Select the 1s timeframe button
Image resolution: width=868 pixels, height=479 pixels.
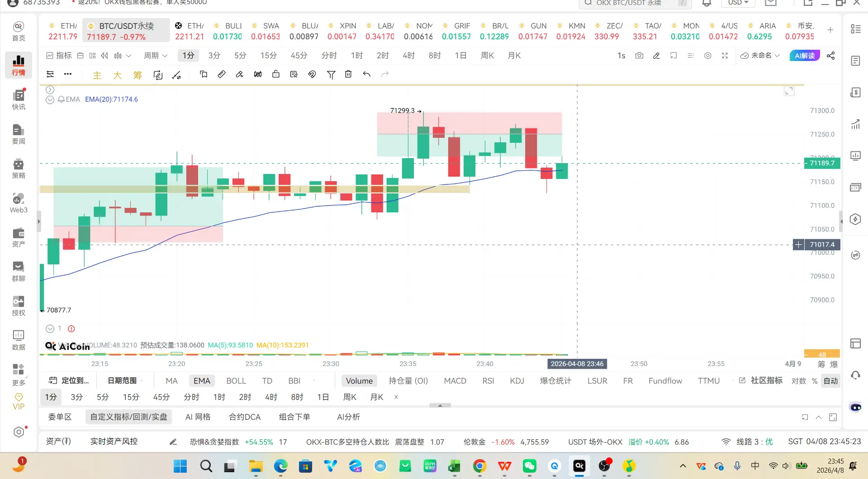[x=621, y=56]
